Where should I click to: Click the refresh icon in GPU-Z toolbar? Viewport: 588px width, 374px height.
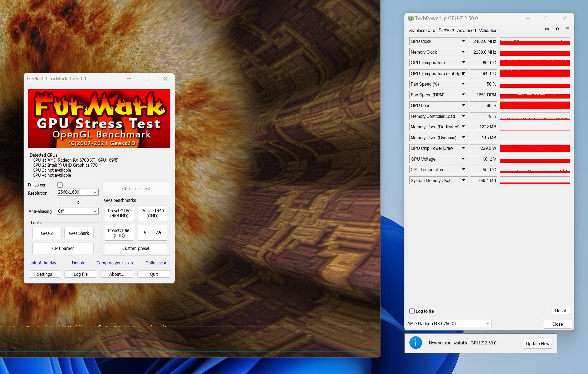point(557,29)
